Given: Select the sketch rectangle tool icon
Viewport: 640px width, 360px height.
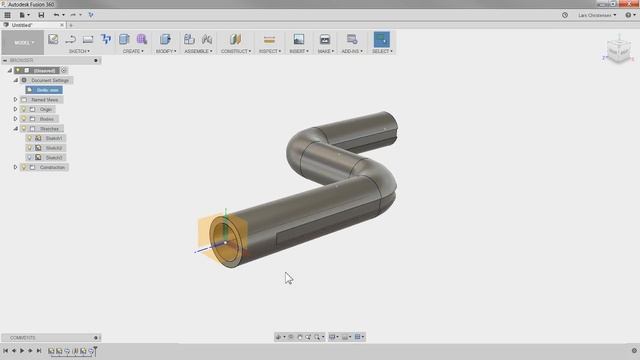Looking at the screenshot, I should pos(88,39).
